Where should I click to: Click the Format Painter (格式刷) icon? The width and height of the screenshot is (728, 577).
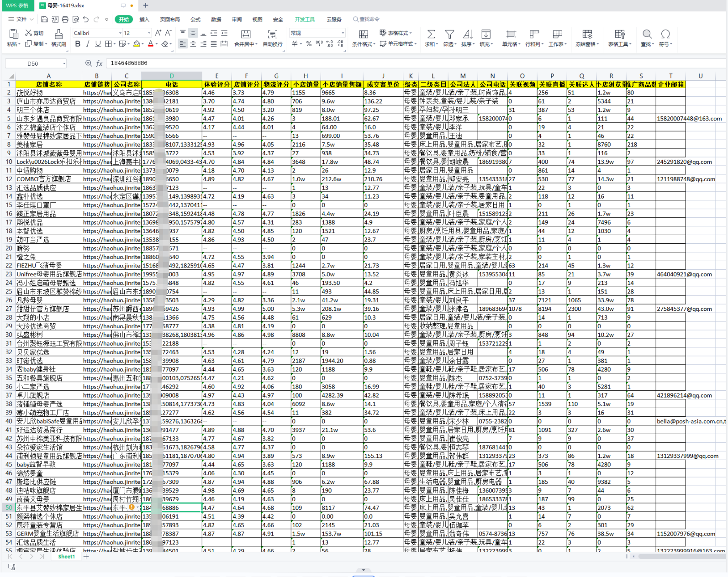(58, 35)
